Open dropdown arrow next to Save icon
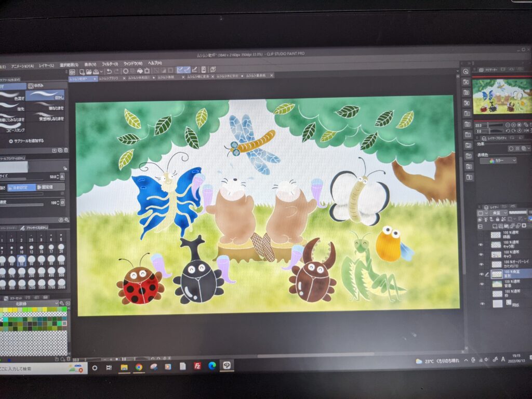532x399 pixels. click(101, 72)
